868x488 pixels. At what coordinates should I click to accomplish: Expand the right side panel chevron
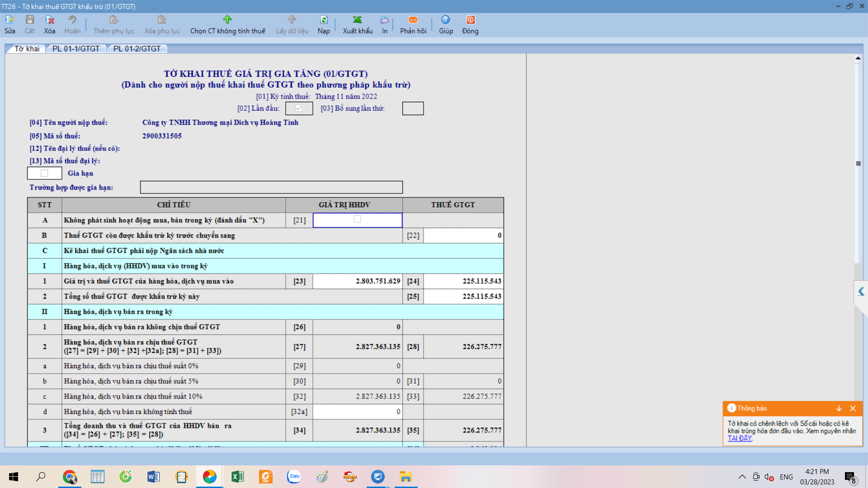pos(861,292)
